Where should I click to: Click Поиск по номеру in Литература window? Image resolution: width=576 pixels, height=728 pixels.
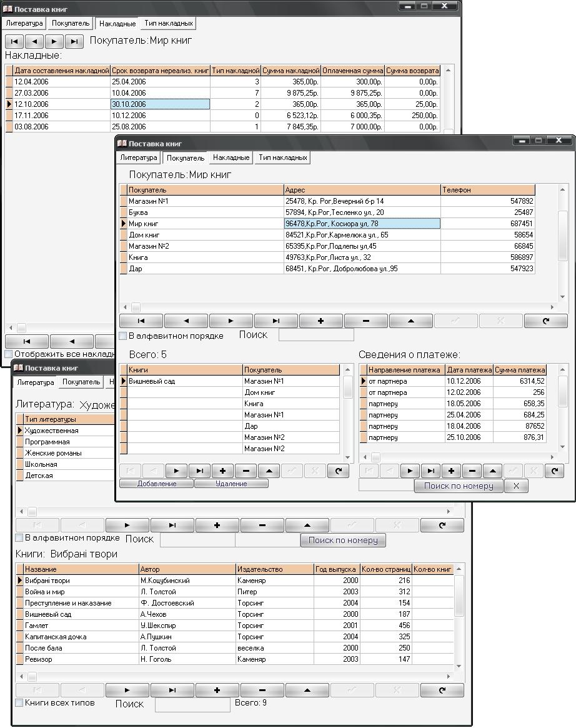343,541
